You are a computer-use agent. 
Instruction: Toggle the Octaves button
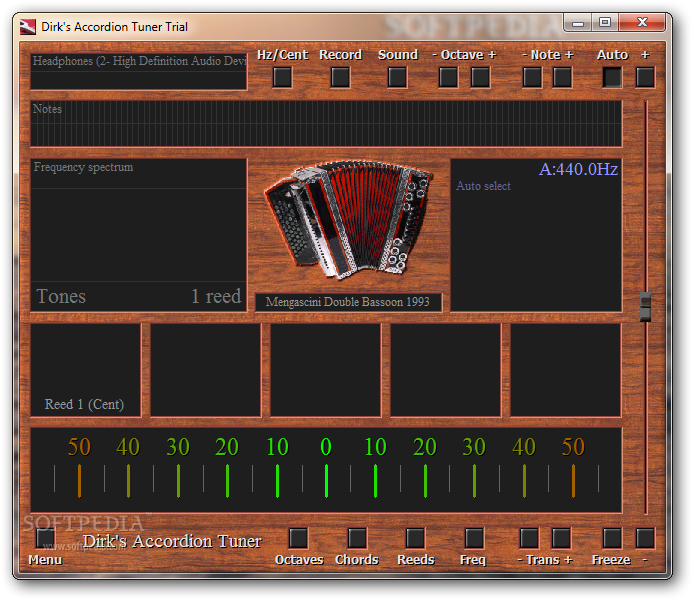click(x=298, y=538)
